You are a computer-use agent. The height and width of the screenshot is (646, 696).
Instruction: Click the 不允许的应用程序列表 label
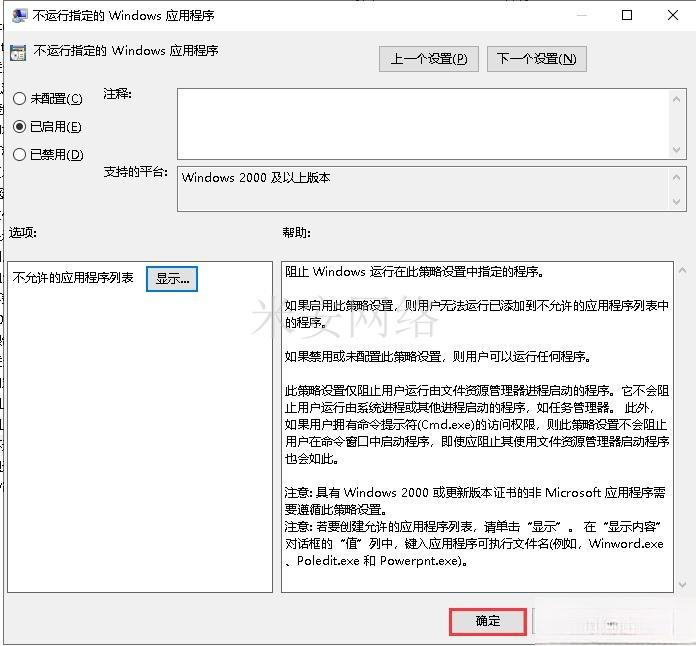tap(73, 277)
